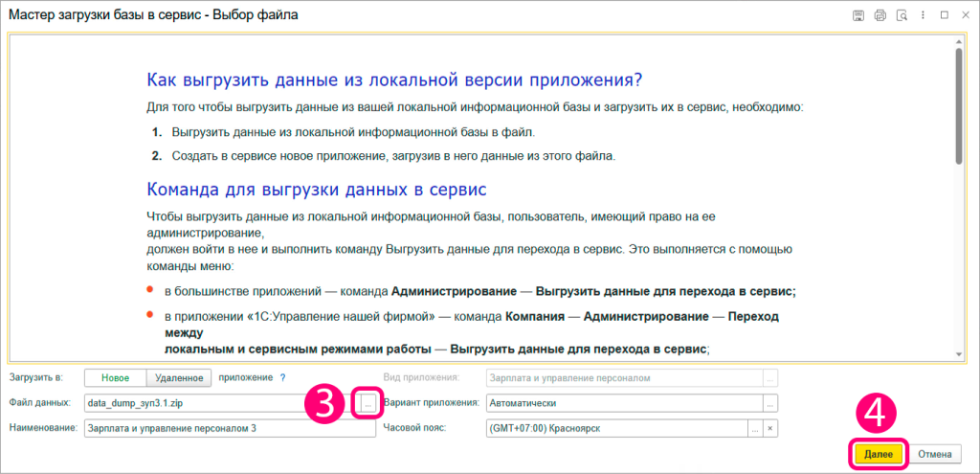This screenshot has width=980, height=474.
Task: Click the save (floppy disk) icon
Action: coord(858,15)
